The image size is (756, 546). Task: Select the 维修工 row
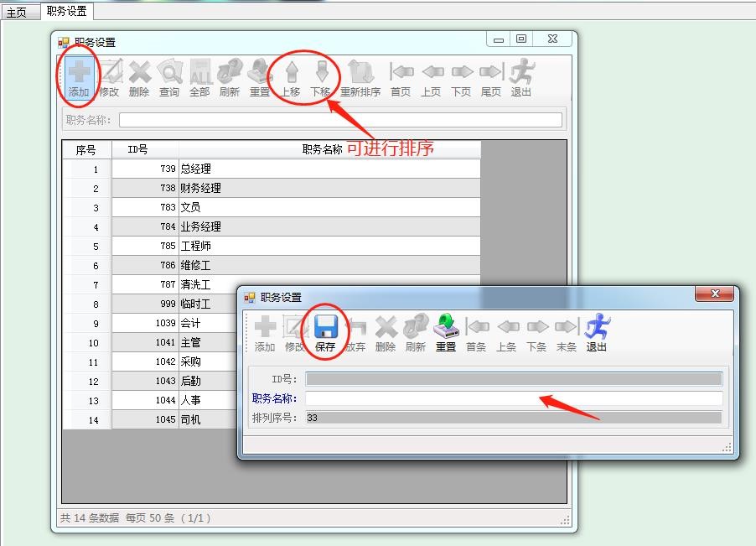click(x=272, y=265)
